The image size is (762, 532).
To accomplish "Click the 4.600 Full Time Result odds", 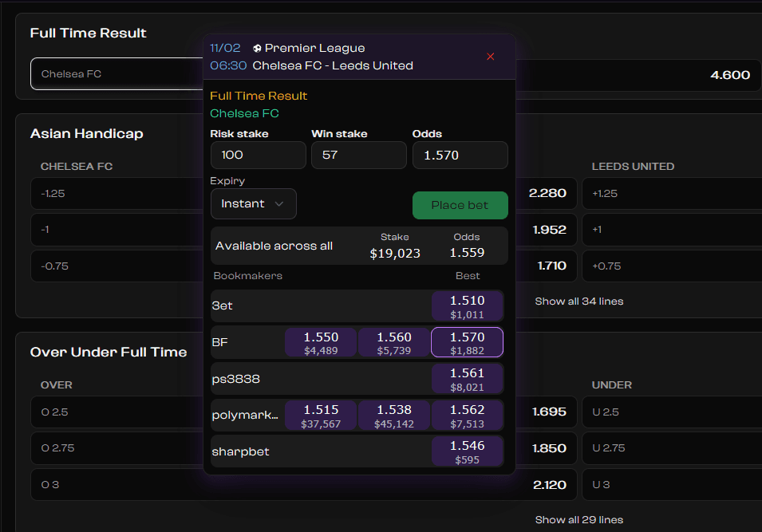I will click(730, 75).
